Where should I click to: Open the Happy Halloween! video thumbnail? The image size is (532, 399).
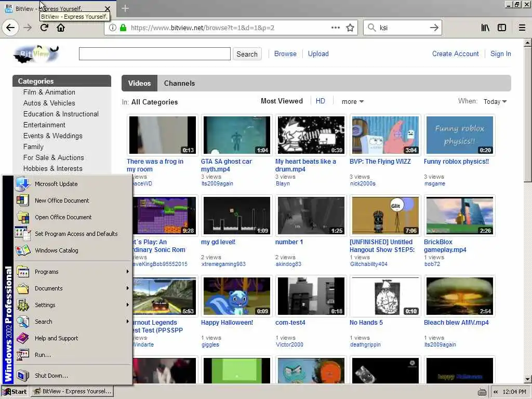tap(237, 296)
